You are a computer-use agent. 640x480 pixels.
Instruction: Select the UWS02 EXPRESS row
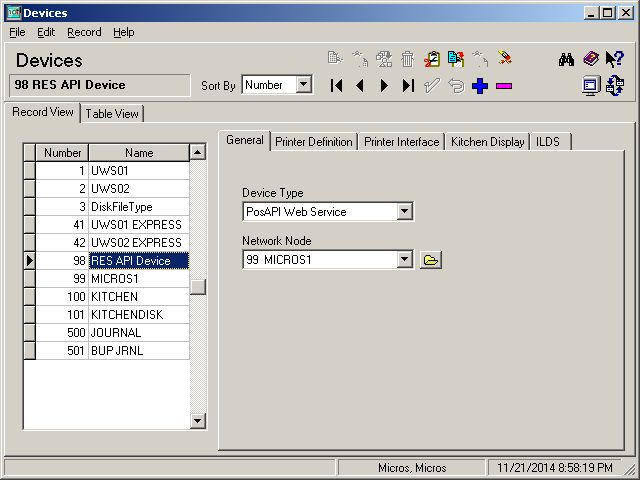[x=113, y=242]
